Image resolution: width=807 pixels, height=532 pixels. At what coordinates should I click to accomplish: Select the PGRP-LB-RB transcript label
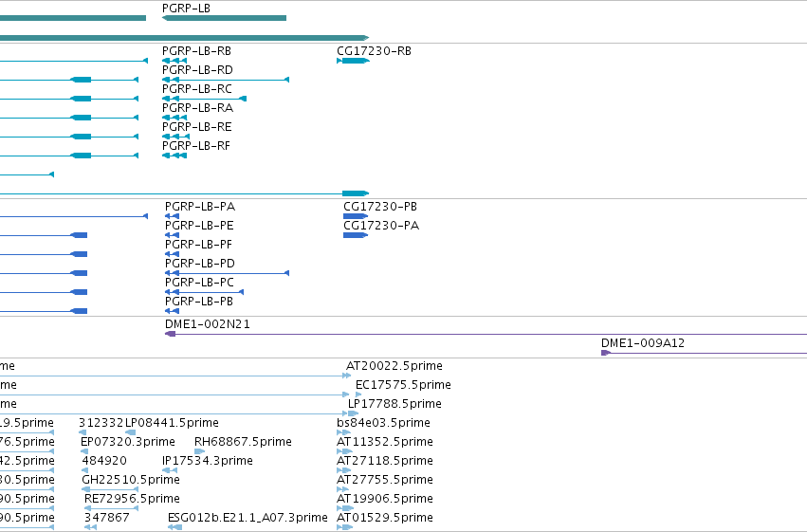196,51
